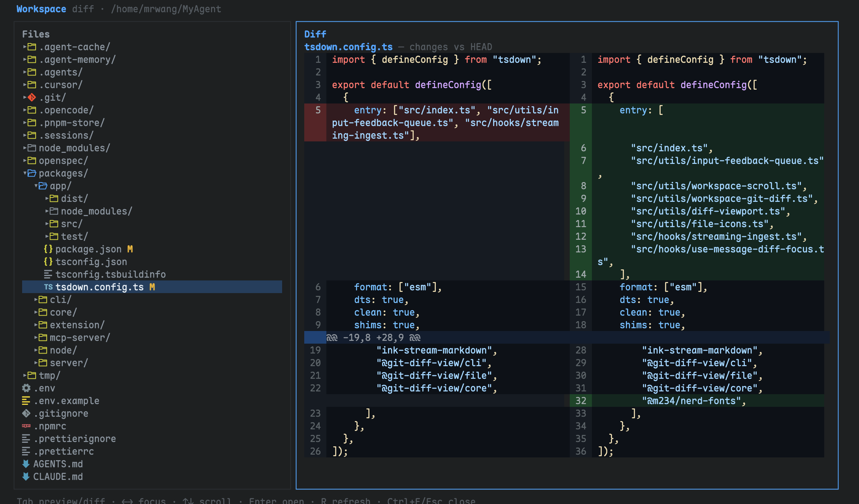Click tsdown.config.ts title in diff header
Viewport: 859px width, 504px height.
coord(348,47)
